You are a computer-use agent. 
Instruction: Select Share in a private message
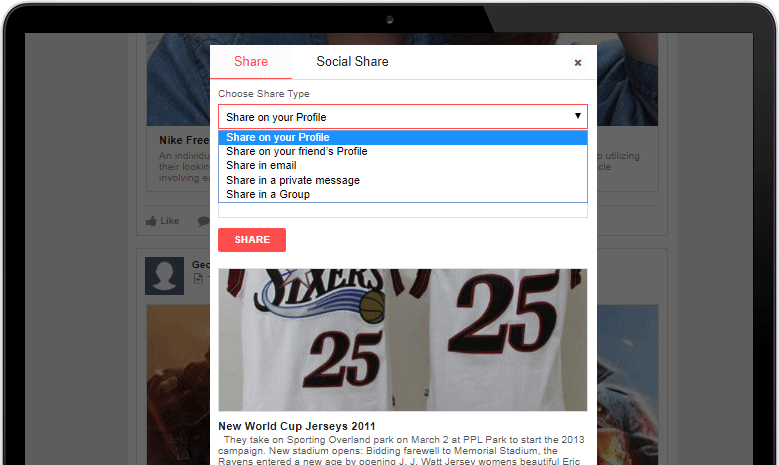click(403, 180)
